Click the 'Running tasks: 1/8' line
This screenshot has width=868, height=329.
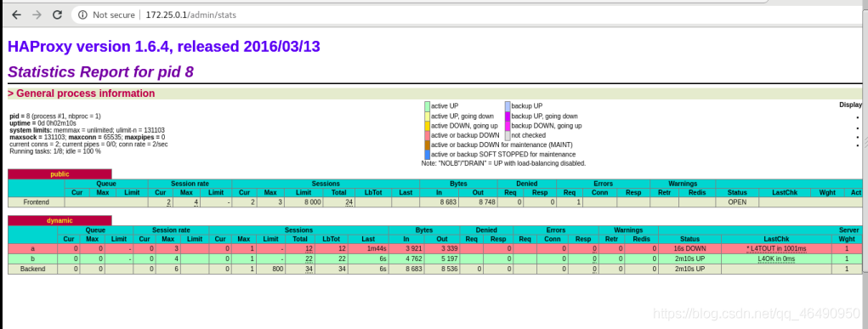[55, 150]
